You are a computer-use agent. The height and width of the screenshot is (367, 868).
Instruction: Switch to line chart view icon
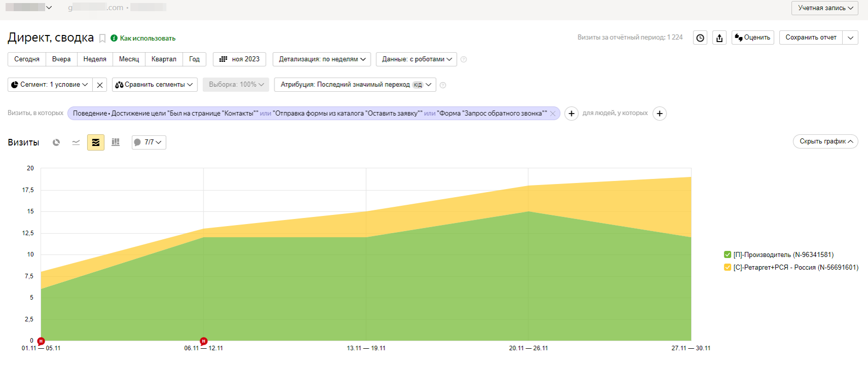[x=76, y=142]
